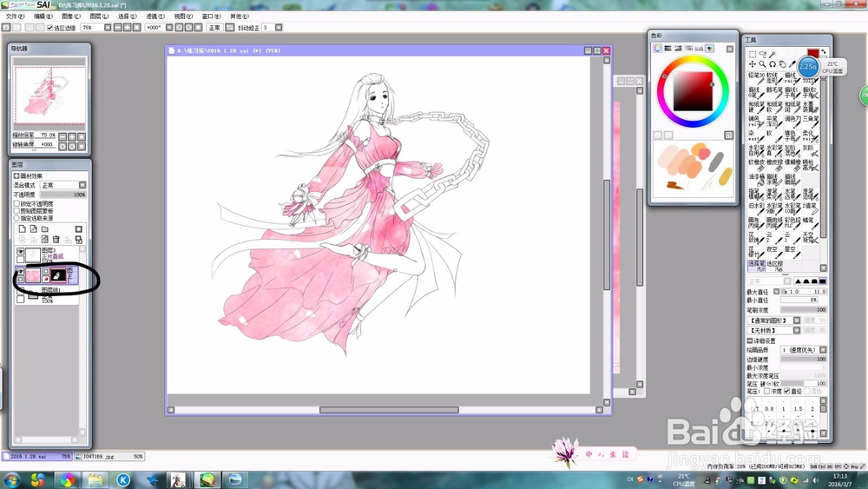Swap foreground and background colors
Screen dimensions: 868x489
click(824, 52)
